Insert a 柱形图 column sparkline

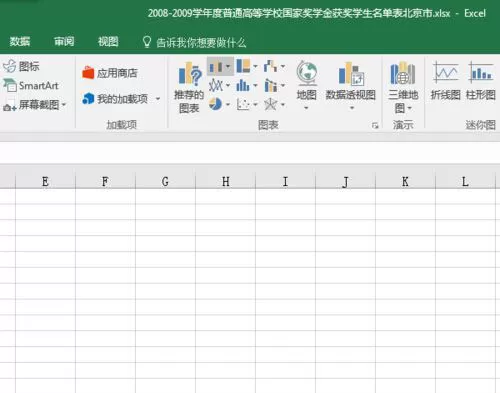tap(480, 81)
